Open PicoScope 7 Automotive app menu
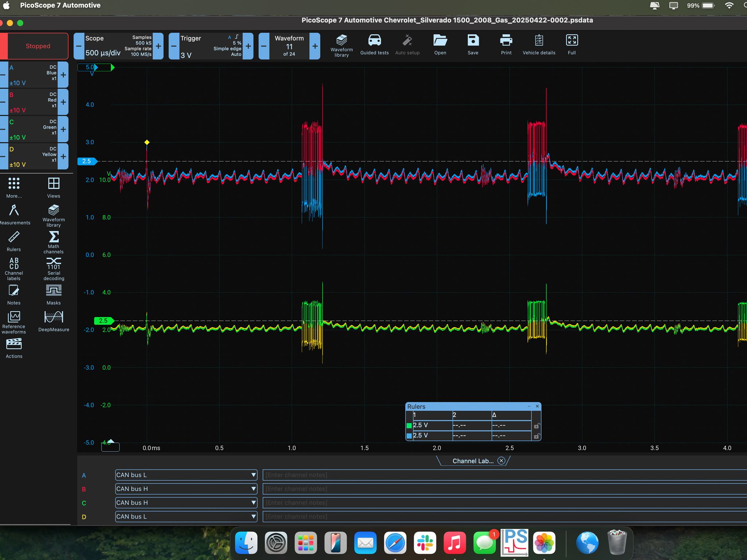The image size is (747, 560). 60,5
